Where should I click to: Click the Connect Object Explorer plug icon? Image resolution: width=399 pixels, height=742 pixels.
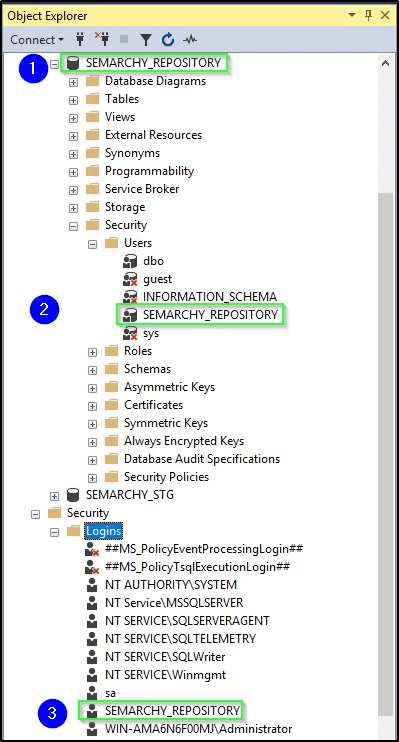(80, 40)
